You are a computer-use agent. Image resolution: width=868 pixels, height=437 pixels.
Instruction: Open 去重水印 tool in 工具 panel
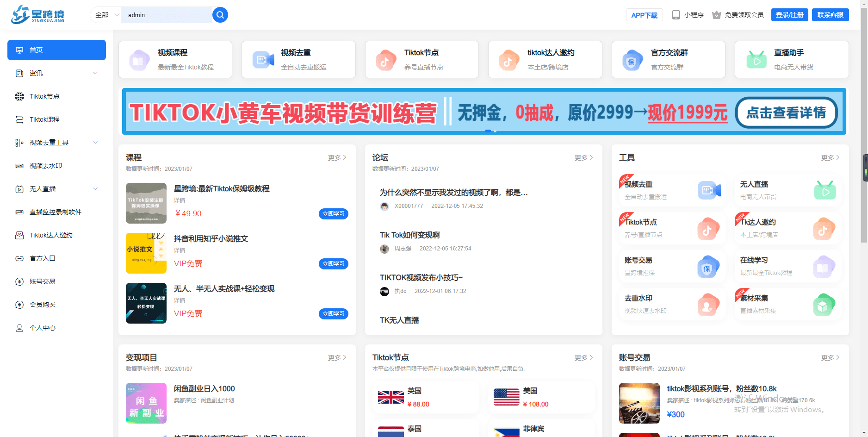tap(672, 304)
